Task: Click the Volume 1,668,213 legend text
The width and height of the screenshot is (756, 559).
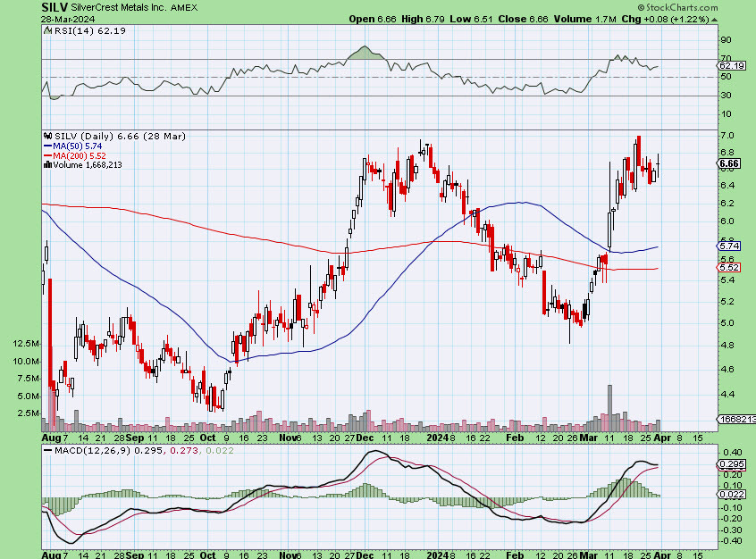Action: tap(88, 165)
